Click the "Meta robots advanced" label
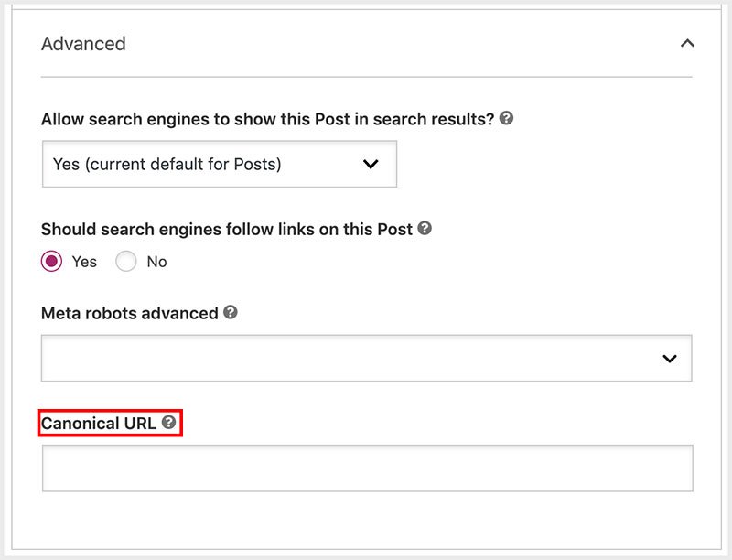Image resolution: width=732 pixels, height=560 pixels. [x=130, y=313]
